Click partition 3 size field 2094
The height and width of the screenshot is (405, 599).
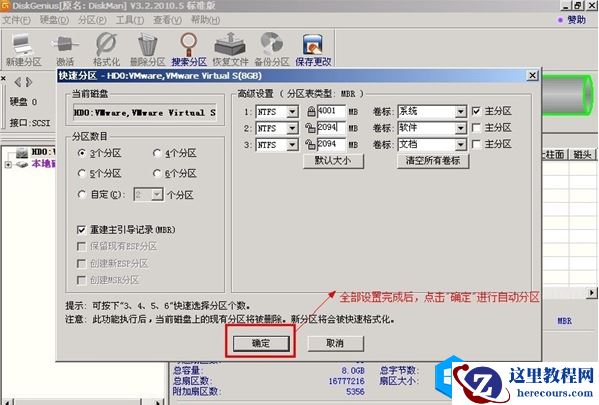[331, 144]
